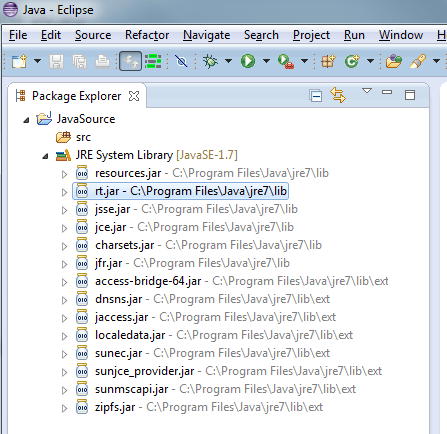Select the sunjce_provider.jar entry
Viewport: 447px width, 434px height.
pyautogui.click(x=238, y=371)
